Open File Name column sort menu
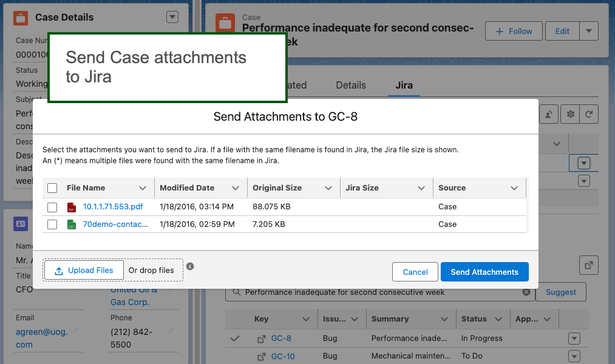This screenshot has height=364, width=615. (x=143, y=188)
